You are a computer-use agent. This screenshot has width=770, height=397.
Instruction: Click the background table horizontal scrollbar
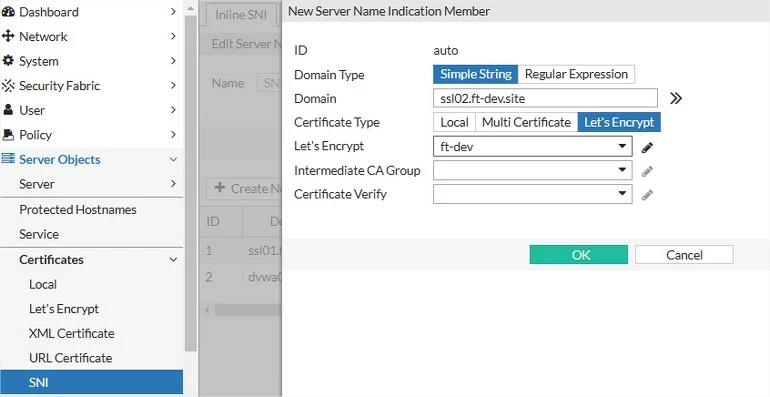click(248, 310)
